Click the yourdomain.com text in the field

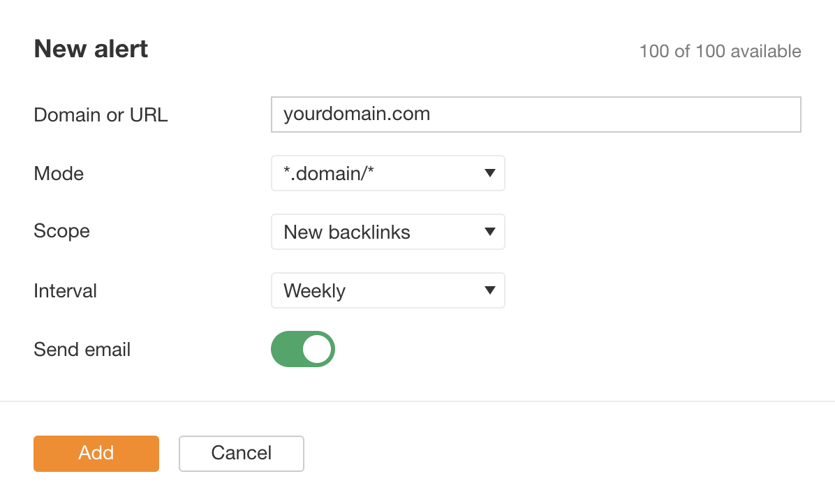point(357,114)
